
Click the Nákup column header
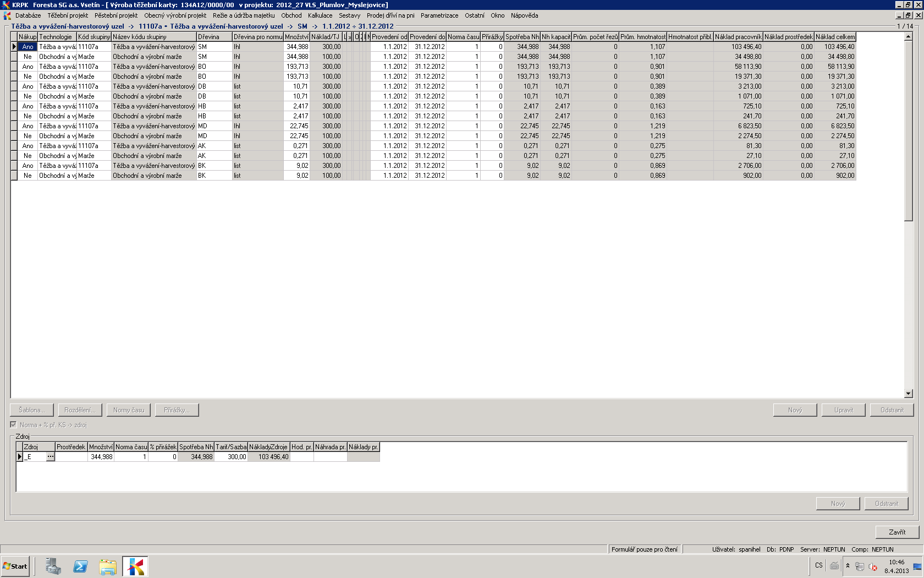point(28,37)
